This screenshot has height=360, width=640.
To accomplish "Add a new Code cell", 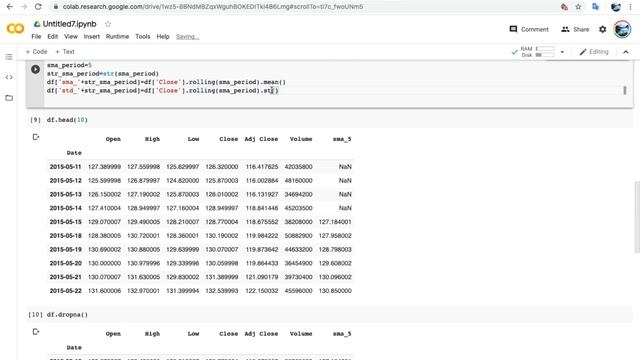I will 36,52.
